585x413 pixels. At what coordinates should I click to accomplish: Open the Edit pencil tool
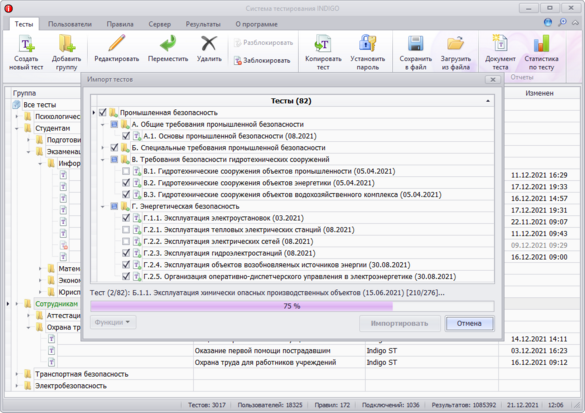(x=117, y=44)
